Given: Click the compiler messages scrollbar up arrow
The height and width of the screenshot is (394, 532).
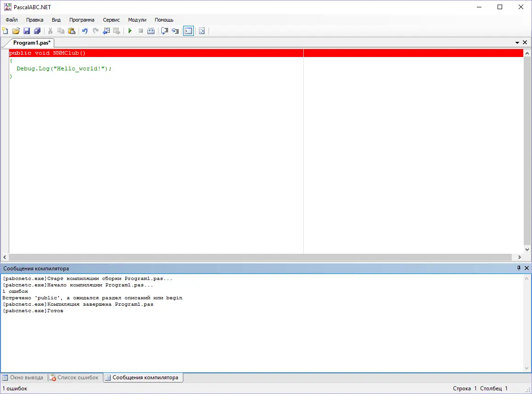Looking at the screenshot, I should coord(527,279).
